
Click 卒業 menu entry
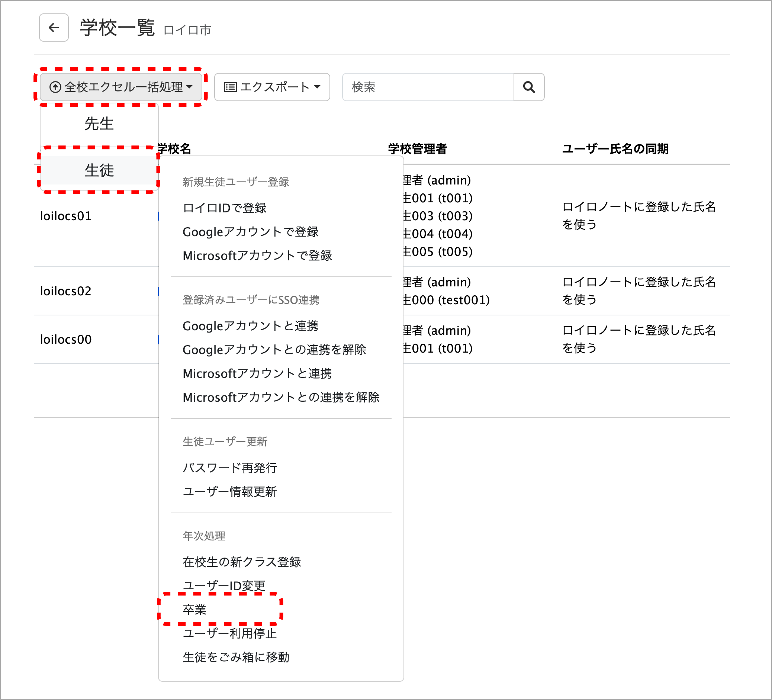click(194, 609)
